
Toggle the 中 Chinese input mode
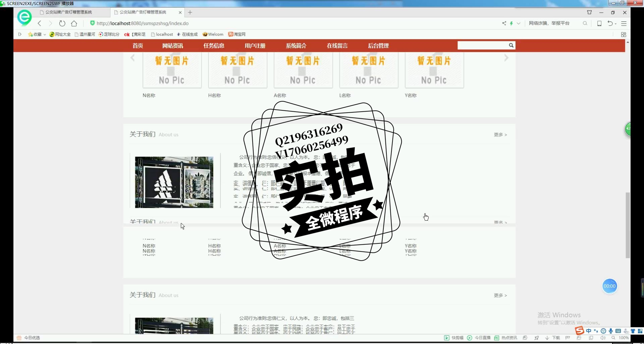tap(589, 331)
